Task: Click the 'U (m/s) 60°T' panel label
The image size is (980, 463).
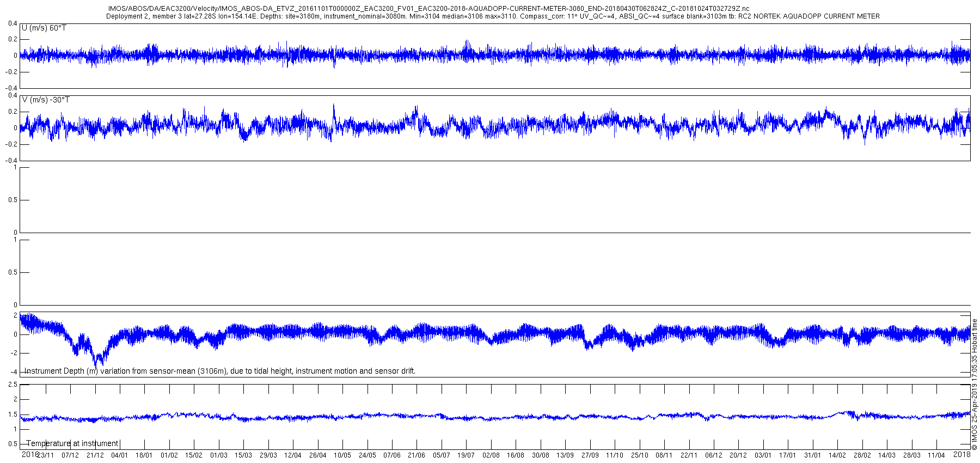Action: pos(44,28)
